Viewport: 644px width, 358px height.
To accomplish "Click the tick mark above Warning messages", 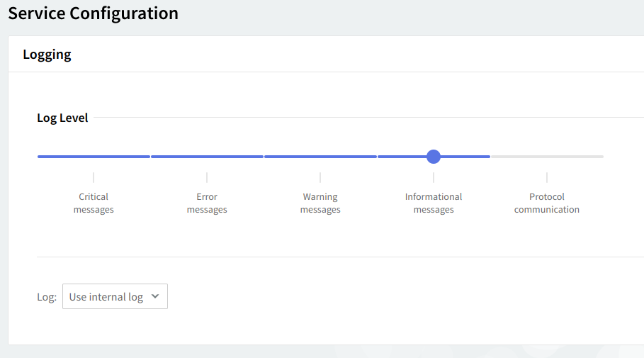I will [x=320, y=177].
